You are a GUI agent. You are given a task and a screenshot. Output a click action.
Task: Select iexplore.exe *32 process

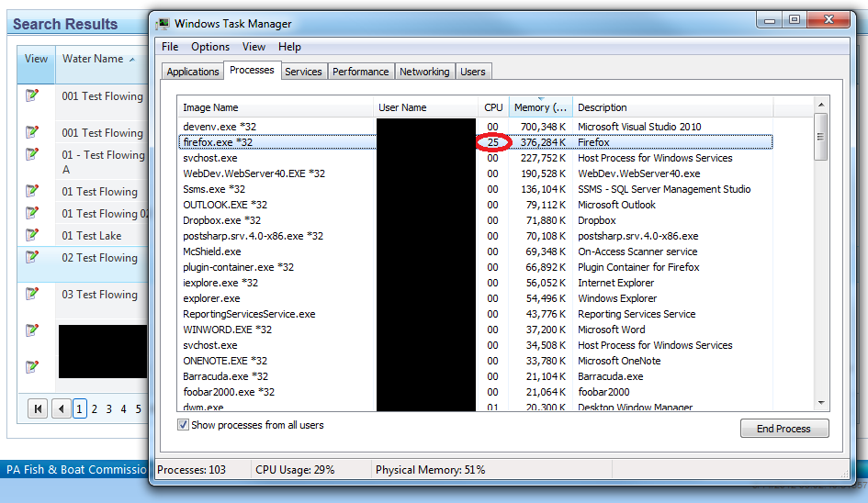tap(476, 283)
